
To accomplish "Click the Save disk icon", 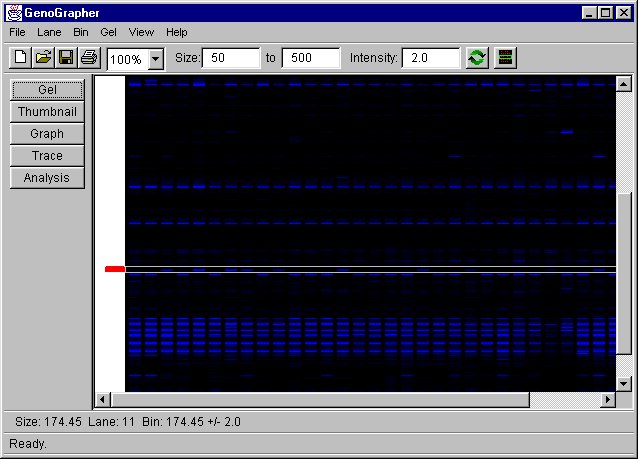I will tap(66, 58).
